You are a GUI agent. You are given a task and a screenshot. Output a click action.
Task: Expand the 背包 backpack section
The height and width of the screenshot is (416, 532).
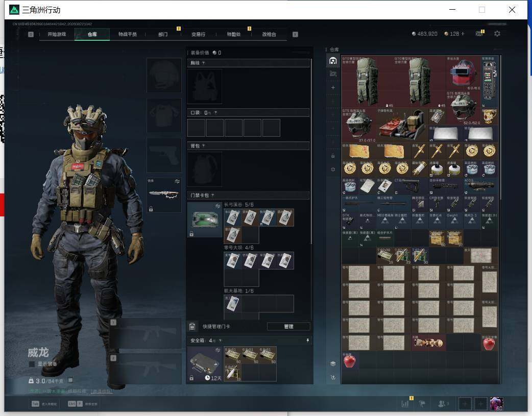[x=248, y=146]
